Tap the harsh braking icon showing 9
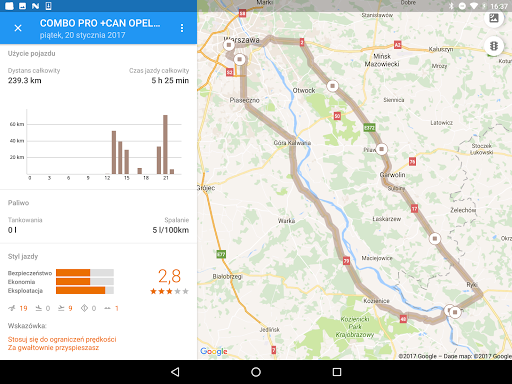Viewport: 512px width, 384px height. pyautogui.click(x=61, y=308)
